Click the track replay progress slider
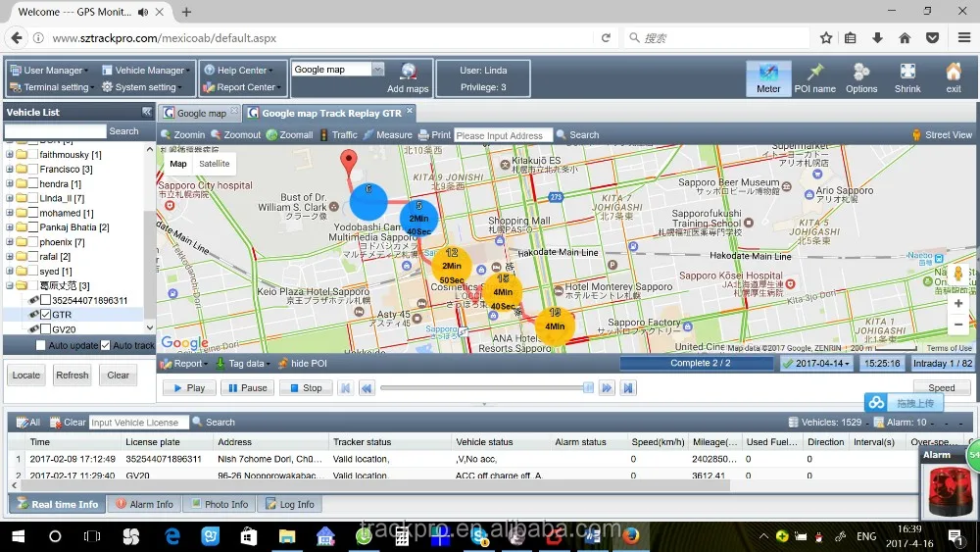 coord(485,388)
